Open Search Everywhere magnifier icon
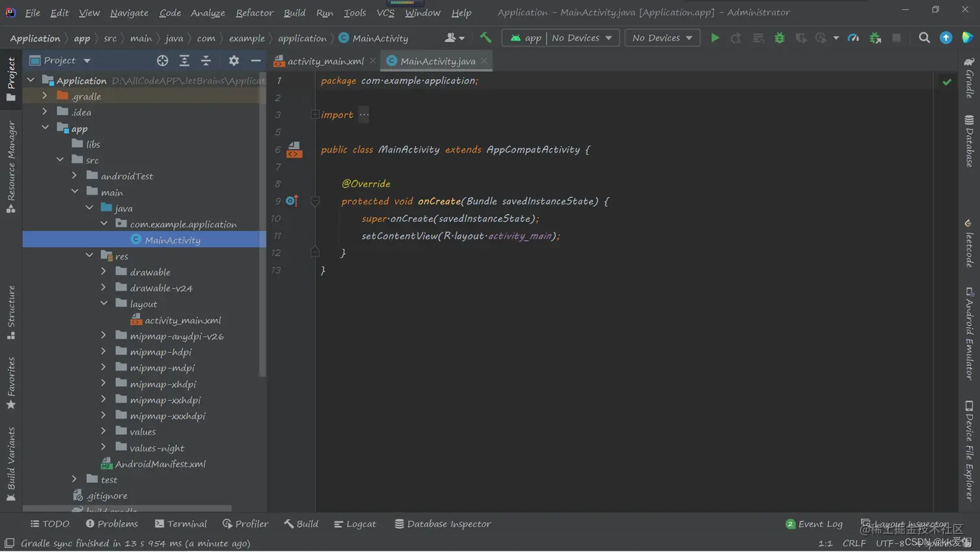Screen dimensions: 980x552 click(924, 38)
